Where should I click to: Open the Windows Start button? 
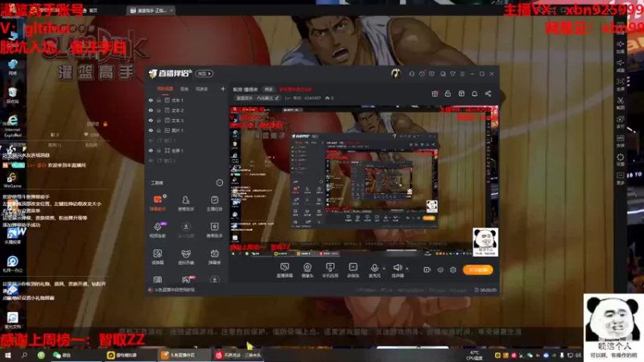pyautogui.click(x=7, y=355)
